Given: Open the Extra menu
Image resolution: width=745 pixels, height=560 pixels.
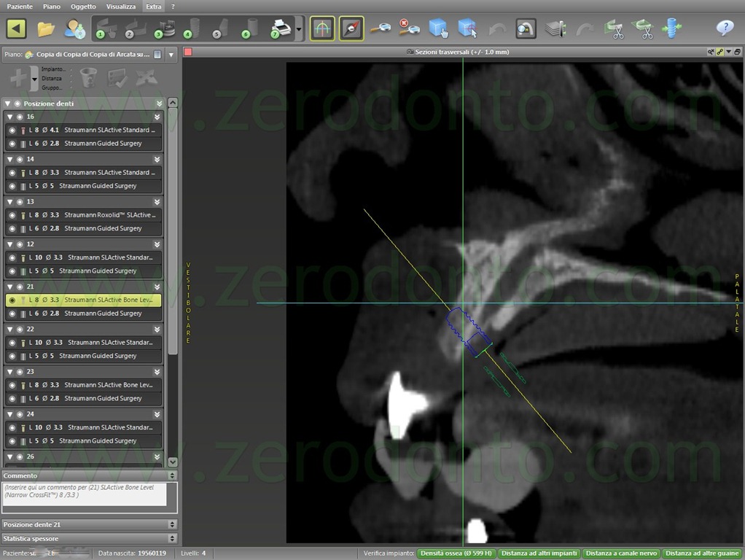Looking at the screenshot, I should (154, 7).
